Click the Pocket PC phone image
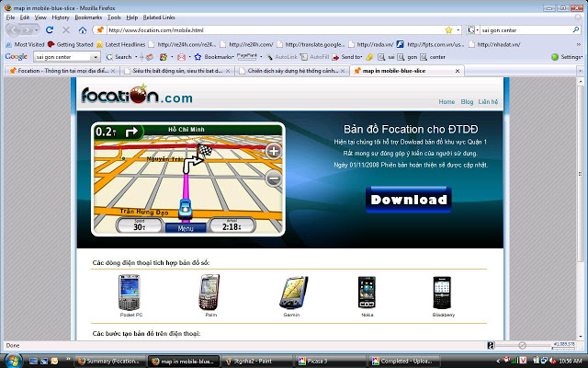The height and width of the screenshot is (368, 588). 130,293
